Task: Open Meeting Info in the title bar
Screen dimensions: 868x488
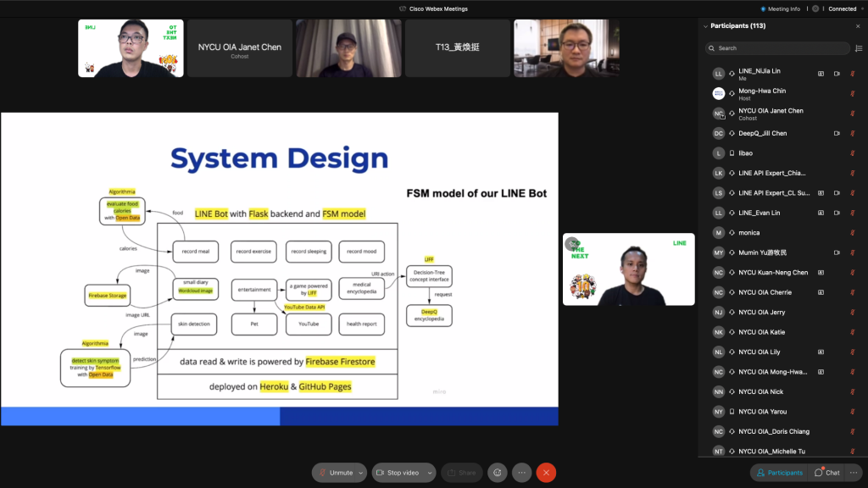Action: [x=781, y=8]
